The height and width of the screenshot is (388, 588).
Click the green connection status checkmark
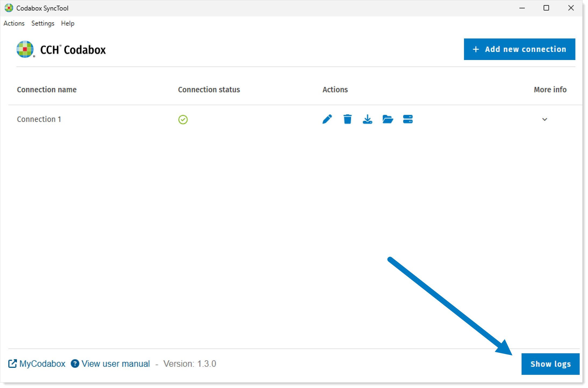183,119
